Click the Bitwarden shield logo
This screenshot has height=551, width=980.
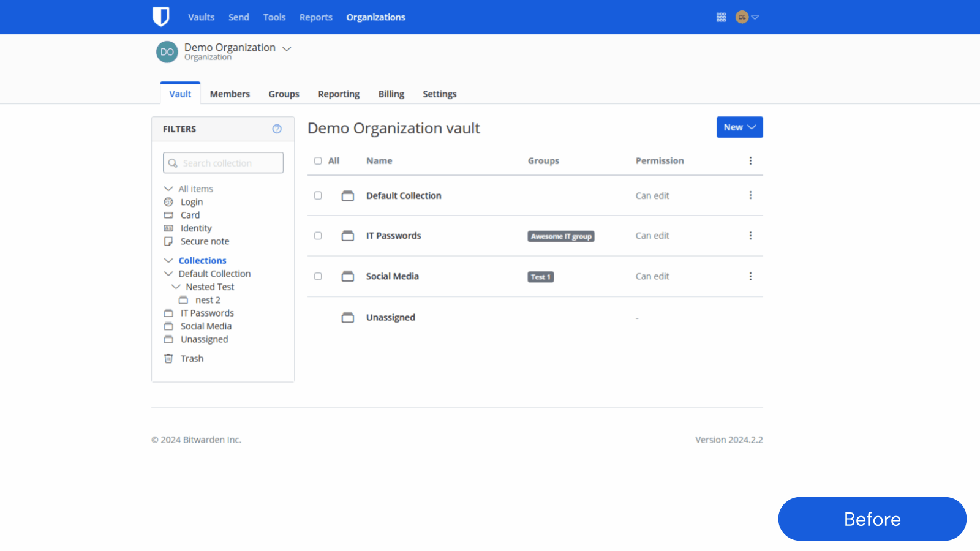(x=161, y=17)
